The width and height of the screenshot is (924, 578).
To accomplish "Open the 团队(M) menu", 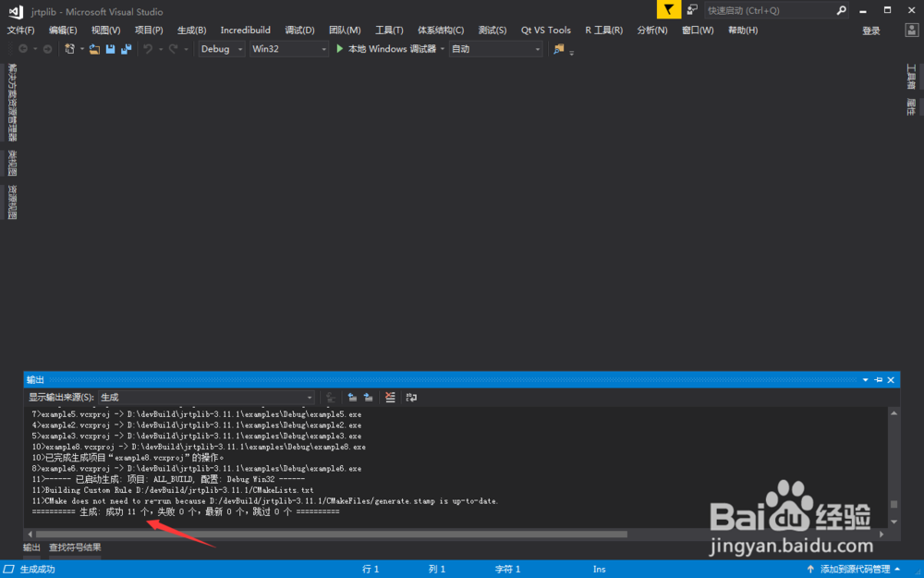I will 345,31.
